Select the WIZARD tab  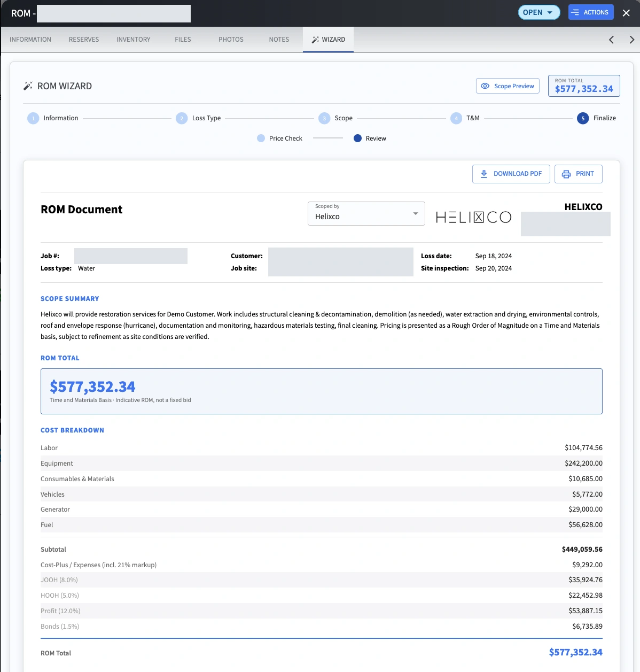point(328,40)
